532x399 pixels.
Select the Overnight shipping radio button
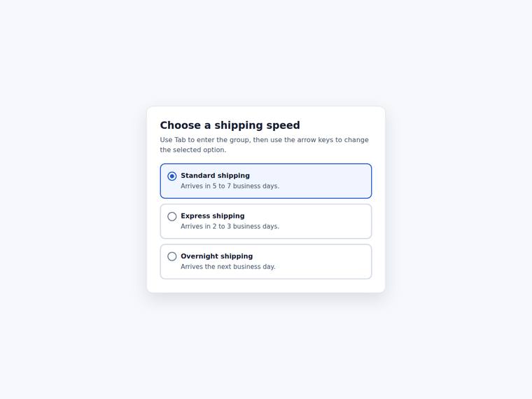[172, 256]
